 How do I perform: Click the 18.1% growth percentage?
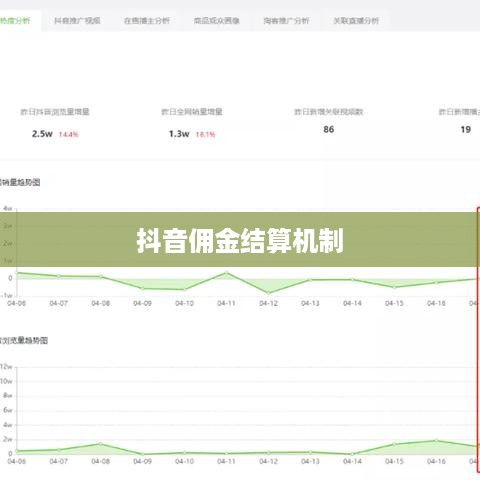coord(205,134)
